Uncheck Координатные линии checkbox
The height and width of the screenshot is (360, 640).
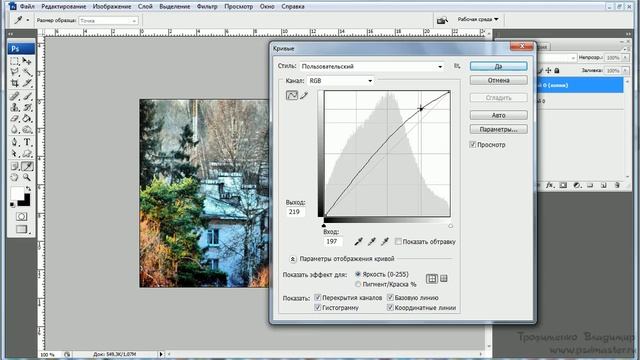(390, 308)
